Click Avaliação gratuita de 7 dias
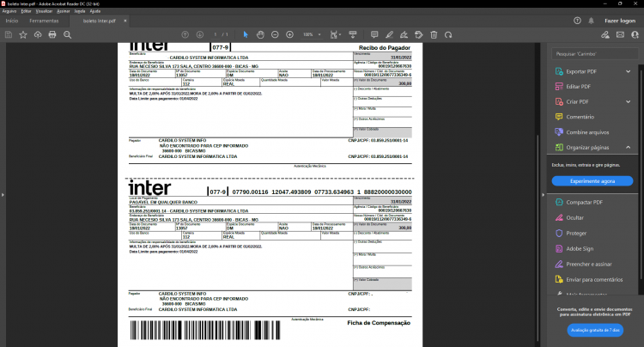The image size is (644, 347). [595, 330]
